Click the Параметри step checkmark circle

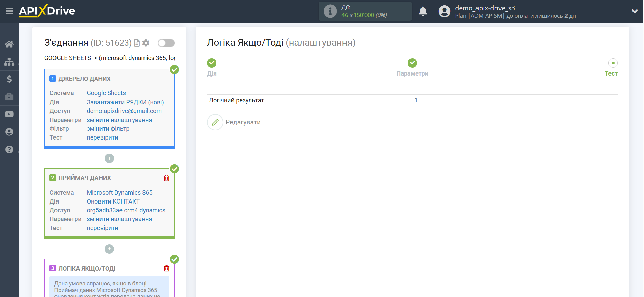click(412, 63)
